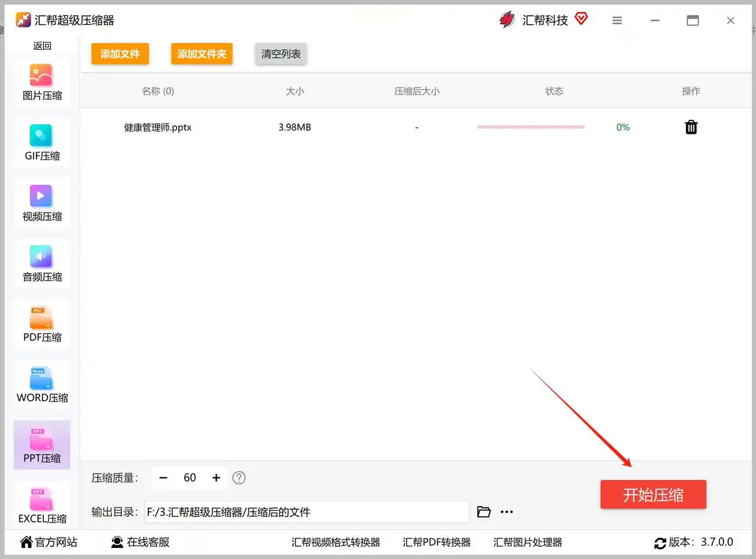
Task: Start compression with 开始压缩
Action: pyautogui.click(x=653, y=495)
